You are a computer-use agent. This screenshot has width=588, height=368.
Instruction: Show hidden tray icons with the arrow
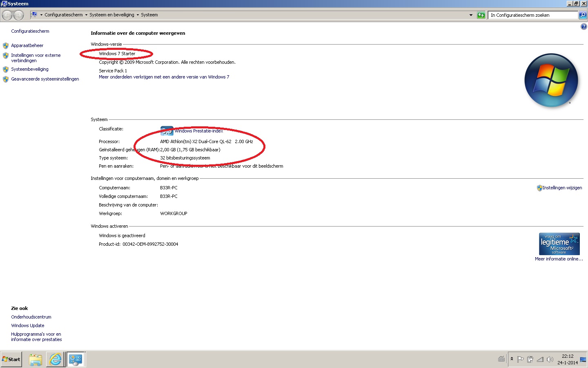[512, 359]
